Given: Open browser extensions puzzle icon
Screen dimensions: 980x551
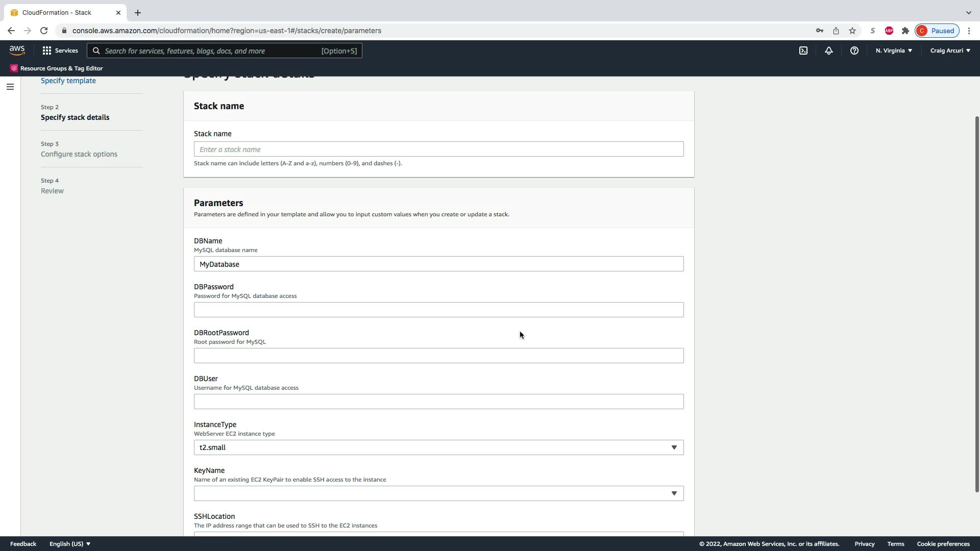Looking at the screenshot, I should point(905,31).
